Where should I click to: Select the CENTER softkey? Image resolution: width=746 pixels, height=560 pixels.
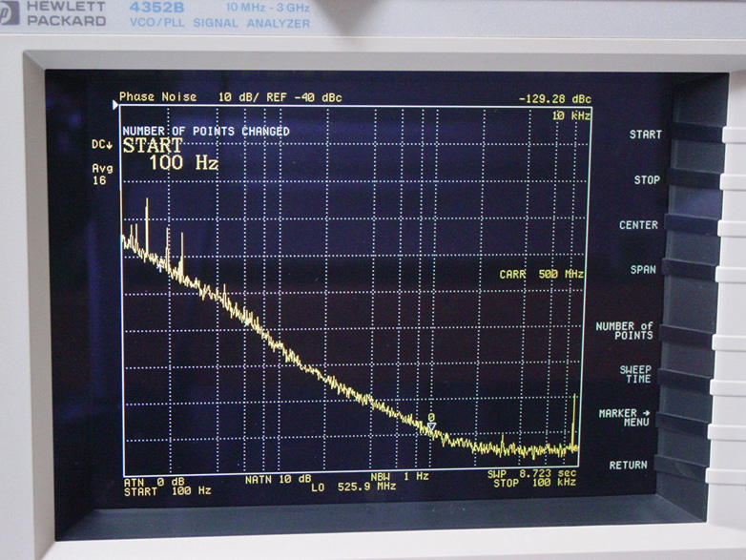pyautogui.click(x=638, y=225)
